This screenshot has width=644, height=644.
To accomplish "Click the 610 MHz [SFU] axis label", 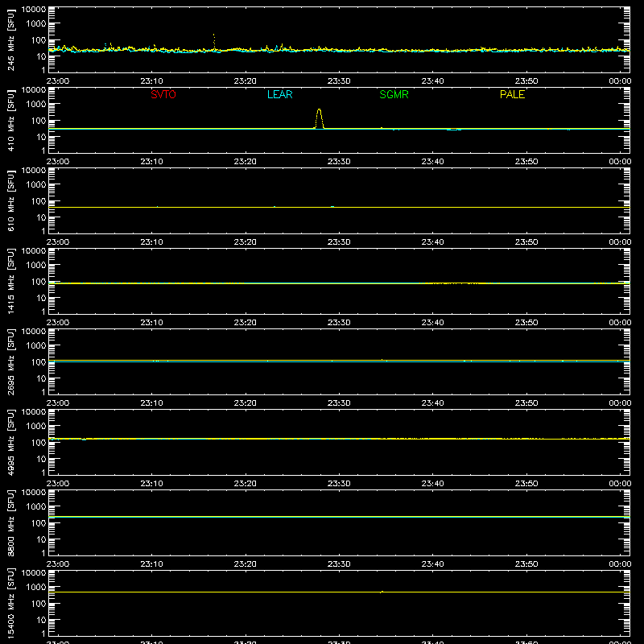I will 10,200.
